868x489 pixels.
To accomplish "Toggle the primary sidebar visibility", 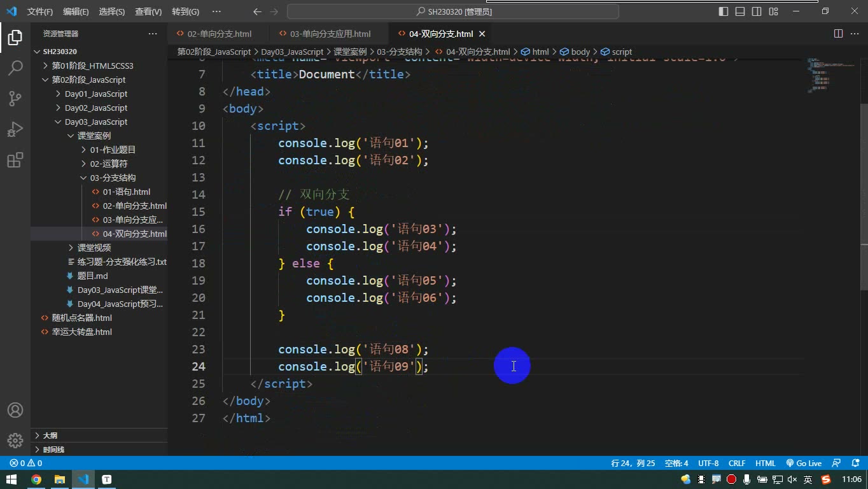I will tap(724, 11).
